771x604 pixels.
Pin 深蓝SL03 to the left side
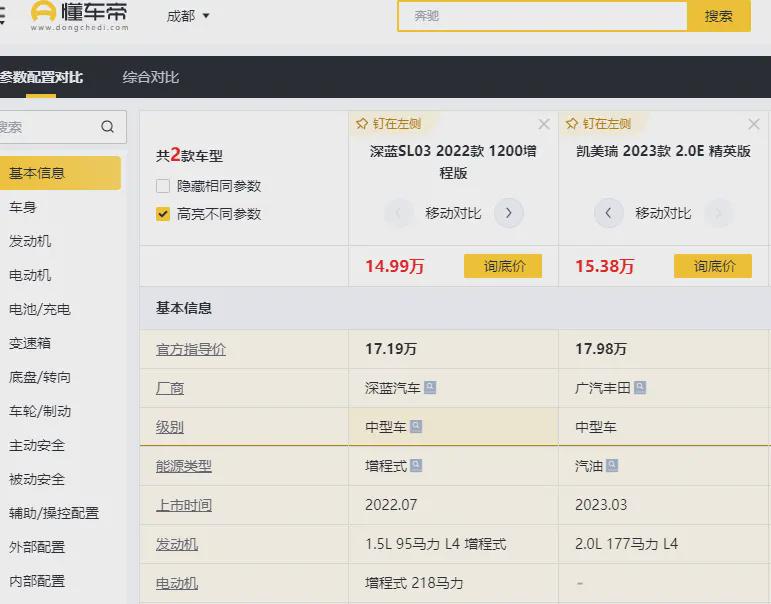click(x=390, y=124)
